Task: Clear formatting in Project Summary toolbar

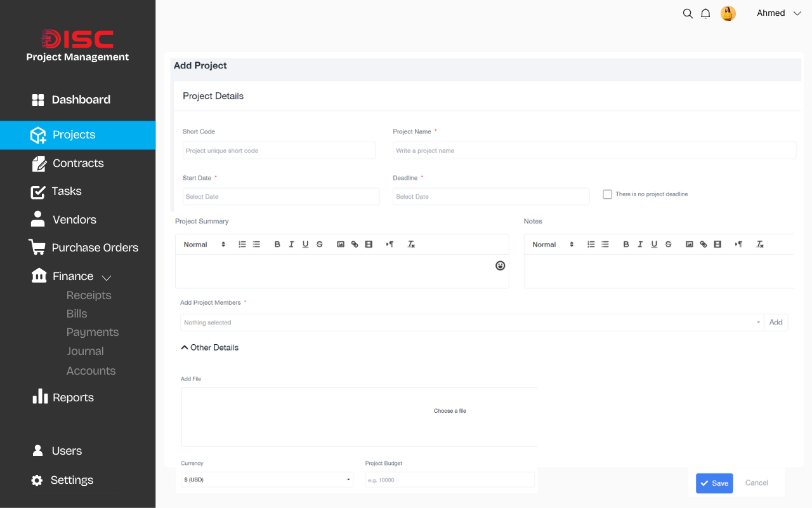Action: tap(411, 244)
